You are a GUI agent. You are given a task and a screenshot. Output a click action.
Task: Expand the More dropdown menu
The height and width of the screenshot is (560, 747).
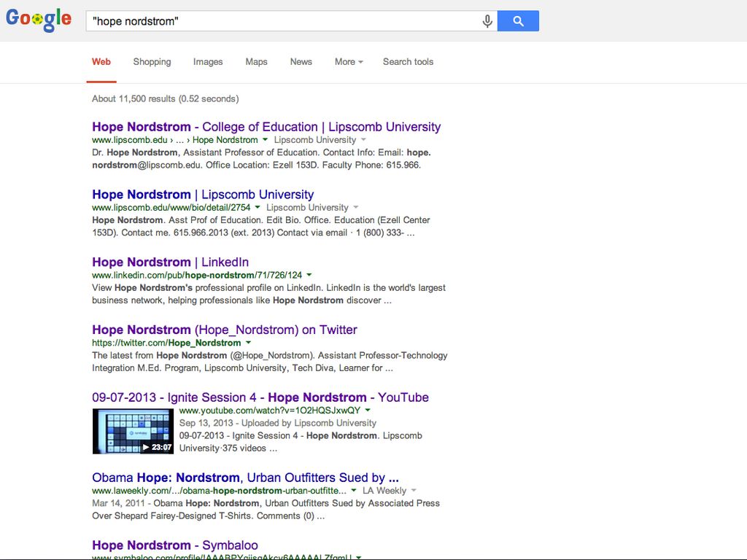click(349, 62)
